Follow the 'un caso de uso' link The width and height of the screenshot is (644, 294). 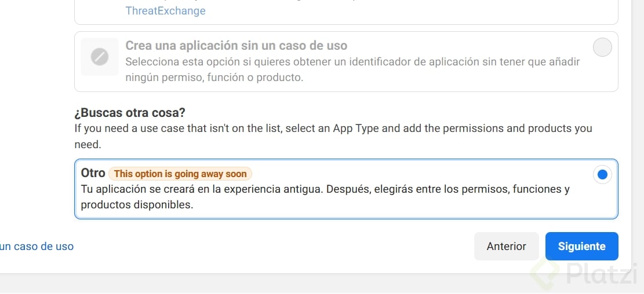point(37,247)
